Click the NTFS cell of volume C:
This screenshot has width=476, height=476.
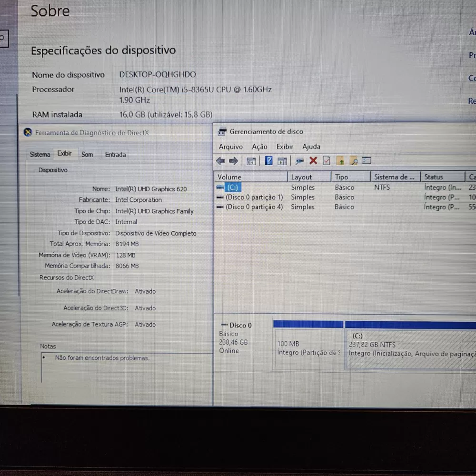382,187
